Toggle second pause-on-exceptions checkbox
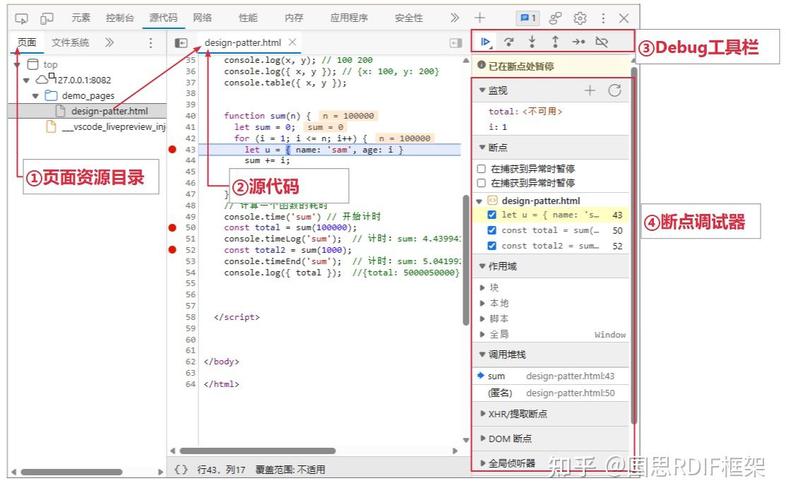This screenshot has width=786, height=500. [x=481, y=183]
